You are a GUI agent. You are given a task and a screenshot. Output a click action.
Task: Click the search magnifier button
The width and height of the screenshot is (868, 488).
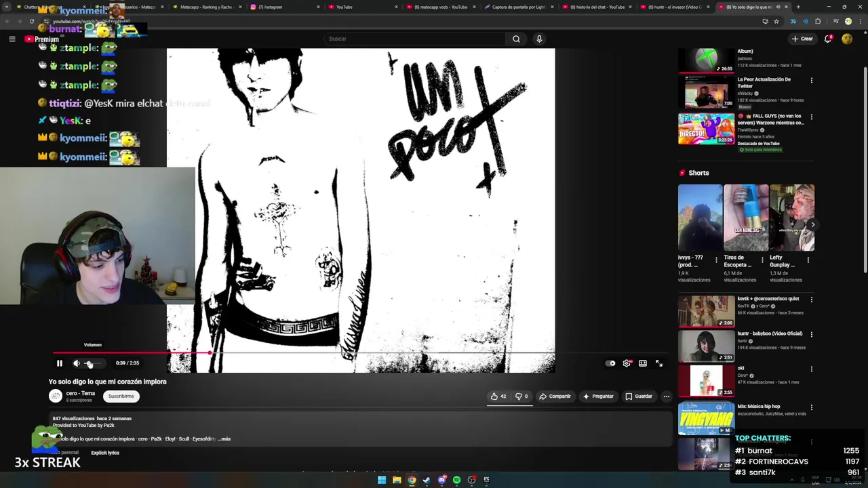[x=516, y=39]
